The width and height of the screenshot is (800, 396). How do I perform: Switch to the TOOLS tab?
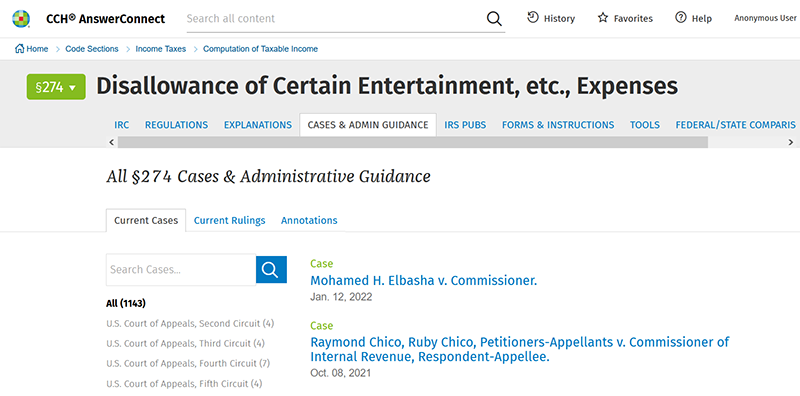tap(644, 125)
